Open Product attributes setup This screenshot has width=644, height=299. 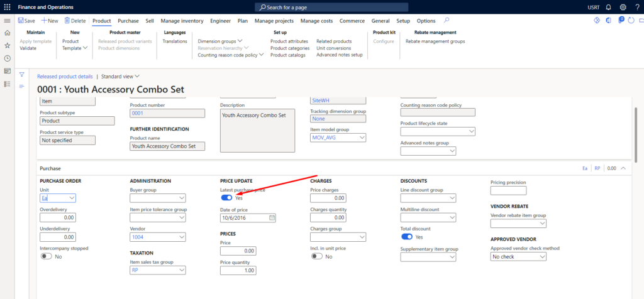pyautogui.click(x=289, y=41)
